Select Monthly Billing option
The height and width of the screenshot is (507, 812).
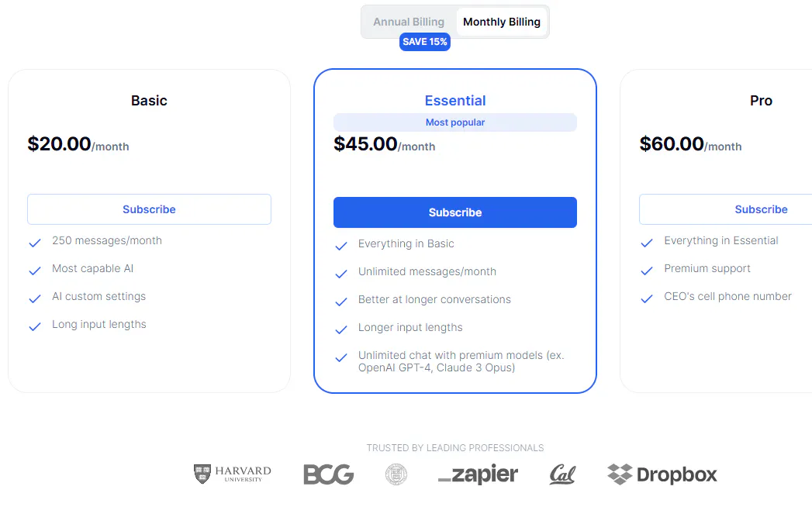click(x=502, y=22)
